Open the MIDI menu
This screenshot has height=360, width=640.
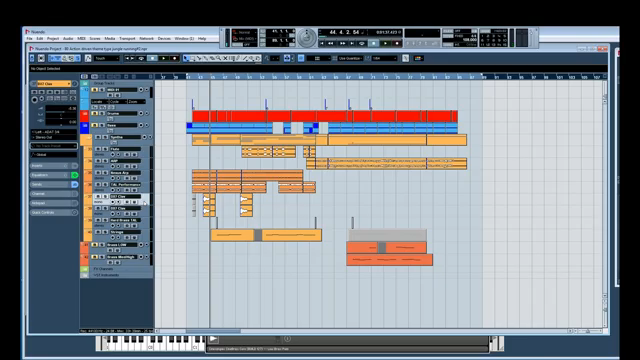pos(81,38)
